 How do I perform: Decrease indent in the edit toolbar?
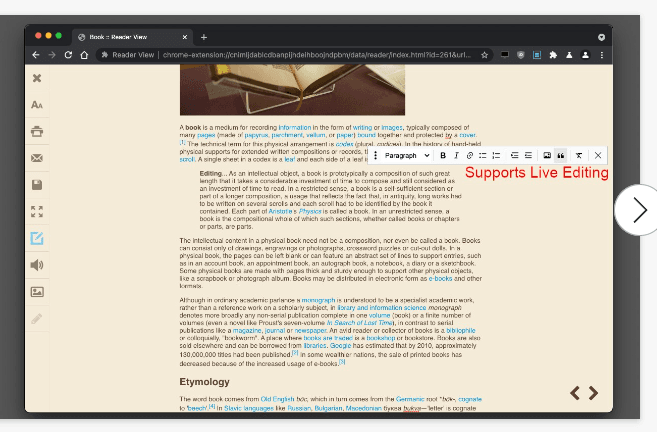[x=515, y=155]
